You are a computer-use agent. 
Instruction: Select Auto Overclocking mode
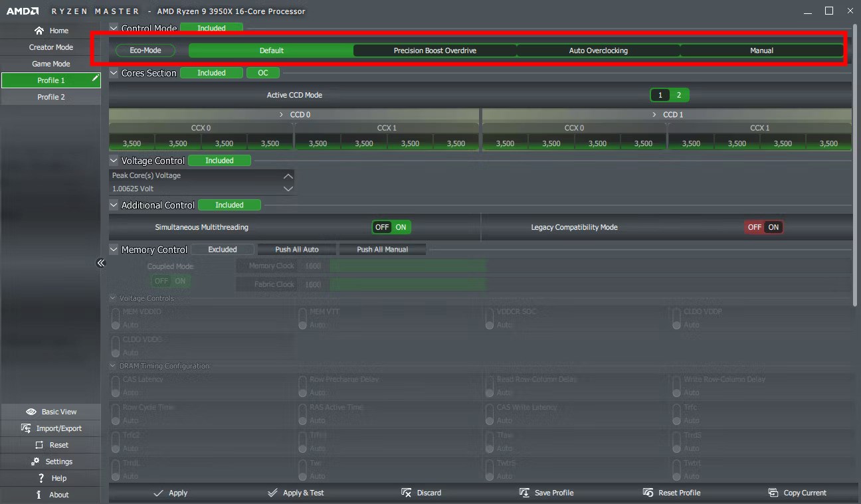599,50
